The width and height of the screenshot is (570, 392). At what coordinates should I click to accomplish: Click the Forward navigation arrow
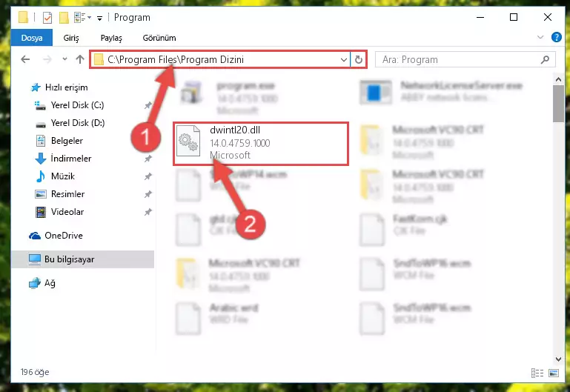[x=47, y=59]
